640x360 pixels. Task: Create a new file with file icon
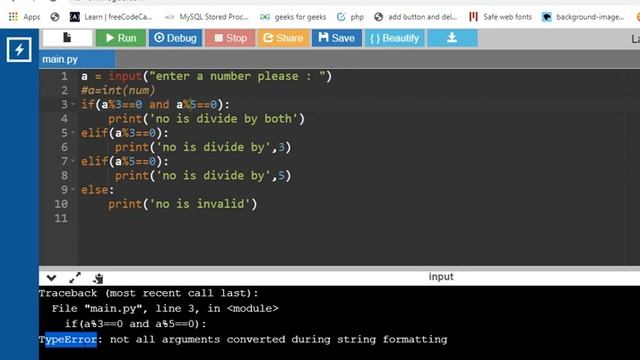coord(67,38)
